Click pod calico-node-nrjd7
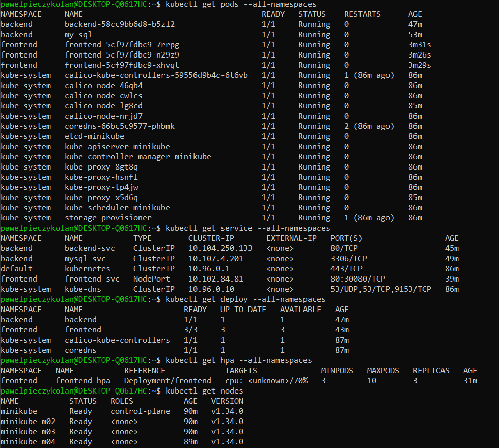Viewport: 499px width, 448px height. (x=103, y=116)
